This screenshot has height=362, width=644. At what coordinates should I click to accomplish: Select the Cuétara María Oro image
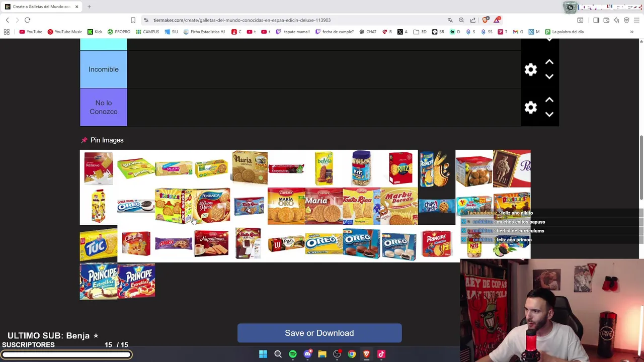click(x=286, y=206)
